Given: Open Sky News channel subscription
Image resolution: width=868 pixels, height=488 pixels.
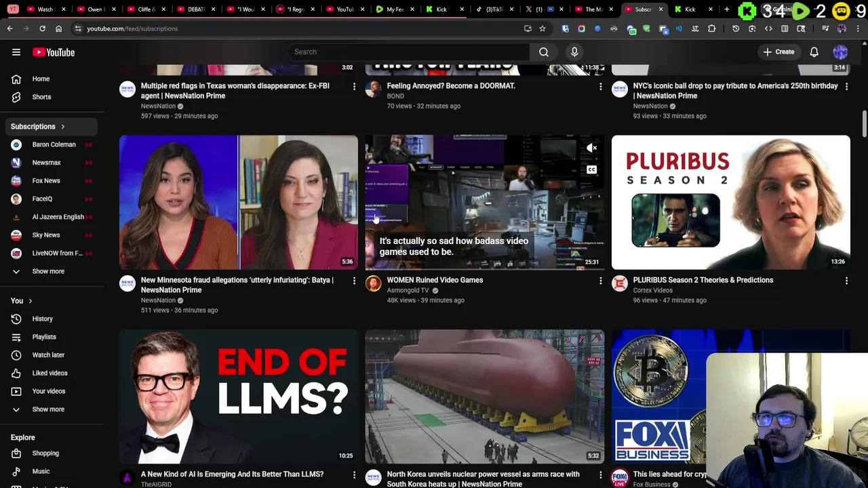Looking at the screenshot, I should point(53,235).
